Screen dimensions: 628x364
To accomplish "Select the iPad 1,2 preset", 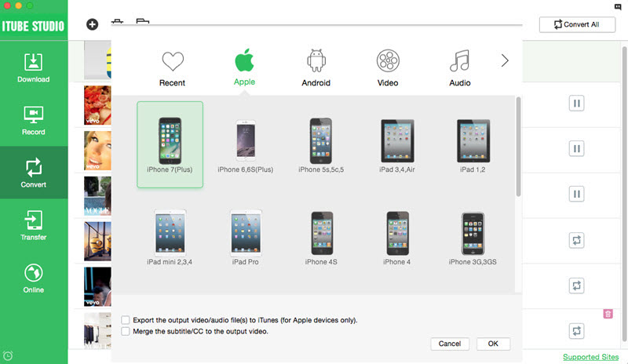I will 473,146.
